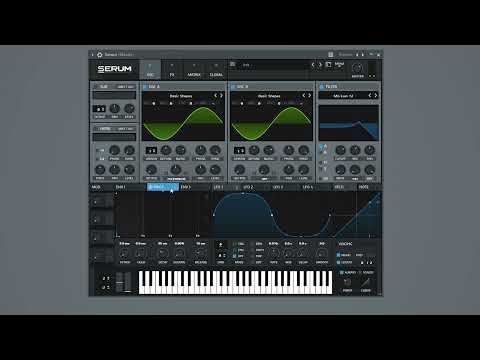Click the Noise oscillator Level knob
The height and width of the screenshot is (360, 480).
click(129, 170)
